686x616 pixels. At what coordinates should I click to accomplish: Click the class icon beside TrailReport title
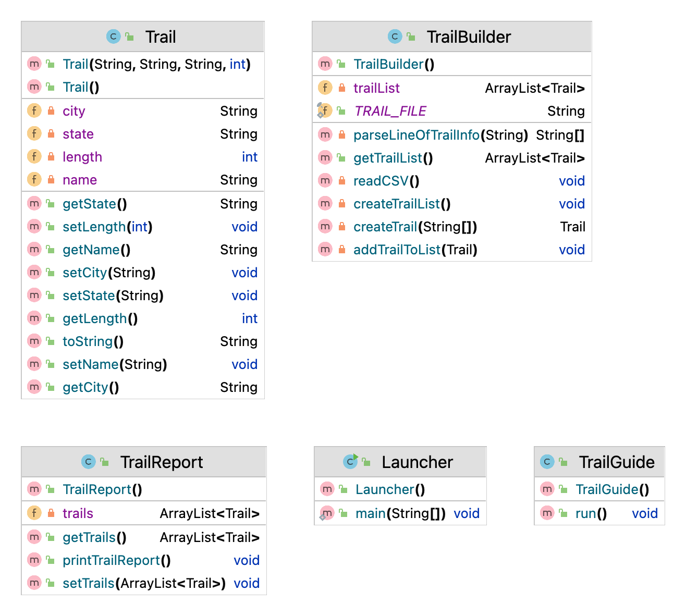pyautogui.click(x=88, y=462)
